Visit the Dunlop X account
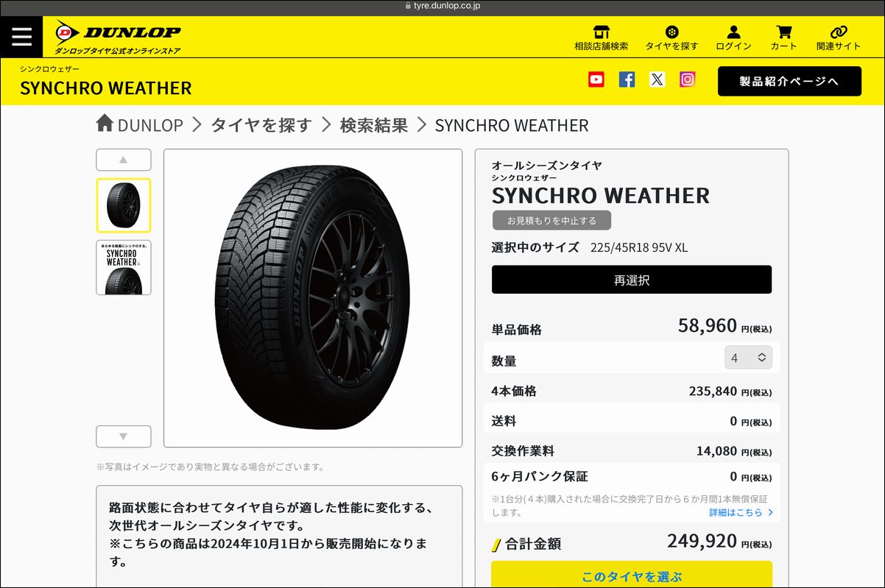The width and height of the screenshot is (885, 588). tap(657, 79)
